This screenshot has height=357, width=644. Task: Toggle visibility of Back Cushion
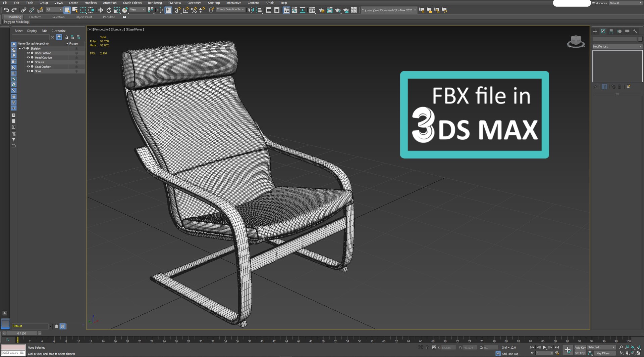click(28, 53)
